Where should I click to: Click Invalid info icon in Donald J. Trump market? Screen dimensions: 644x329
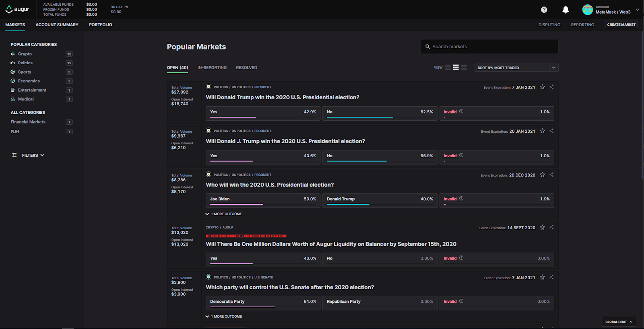(461, 155)
